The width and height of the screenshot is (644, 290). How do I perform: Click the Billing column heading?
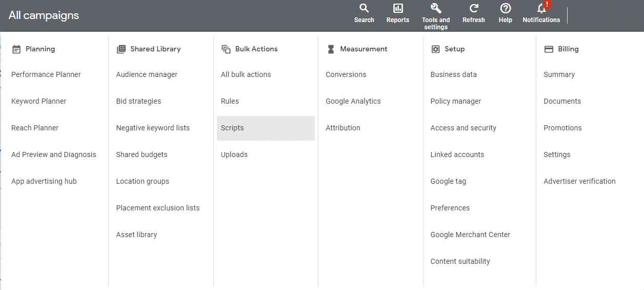pos(569,49)
